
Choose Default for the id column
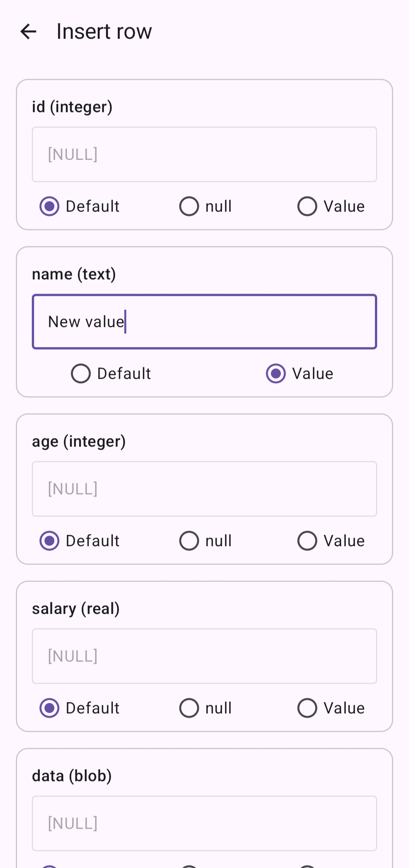coord(50,206)
